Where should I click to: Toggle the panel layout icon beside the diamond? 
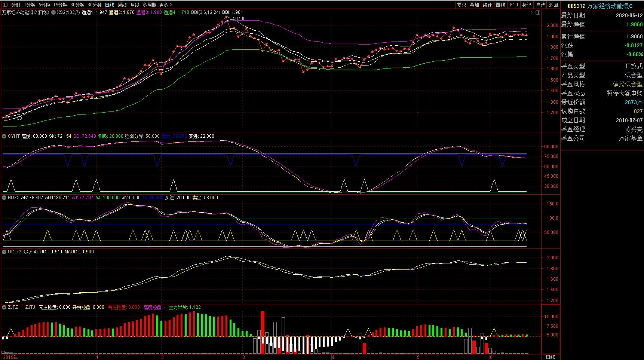click(x=538, y=12)
